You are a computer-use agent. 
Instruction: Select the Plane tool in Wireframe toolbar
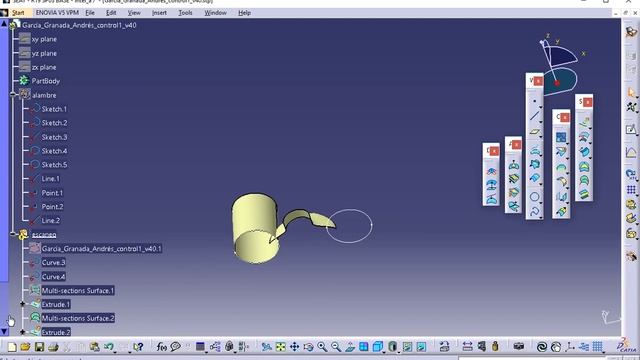(534, 132)
